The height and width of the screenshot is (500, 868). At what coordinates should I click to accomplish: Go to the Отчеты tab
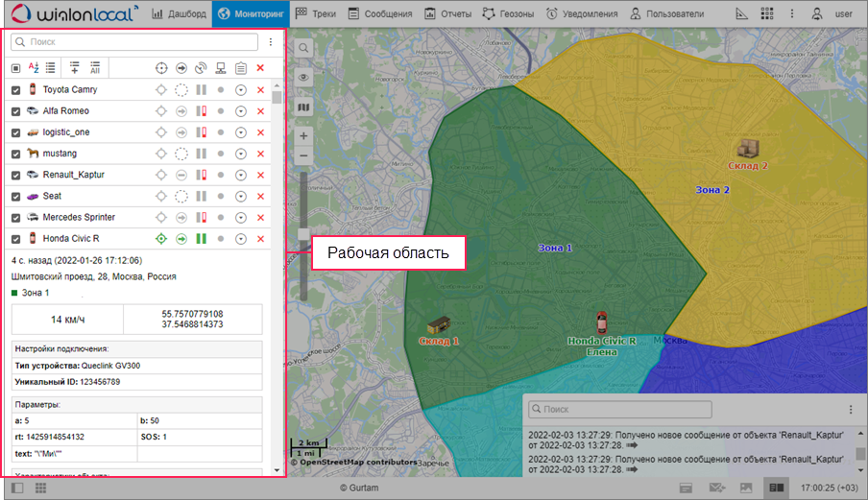click(447, 13)
